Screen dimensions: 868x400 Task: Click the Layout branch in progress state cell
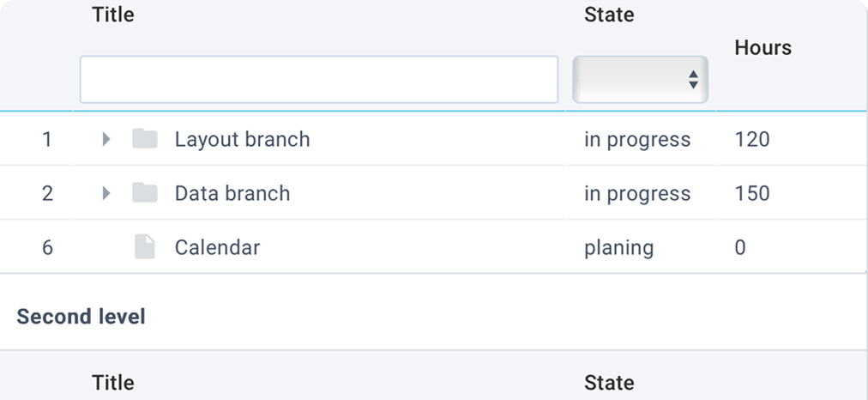[x=637, y=139]
